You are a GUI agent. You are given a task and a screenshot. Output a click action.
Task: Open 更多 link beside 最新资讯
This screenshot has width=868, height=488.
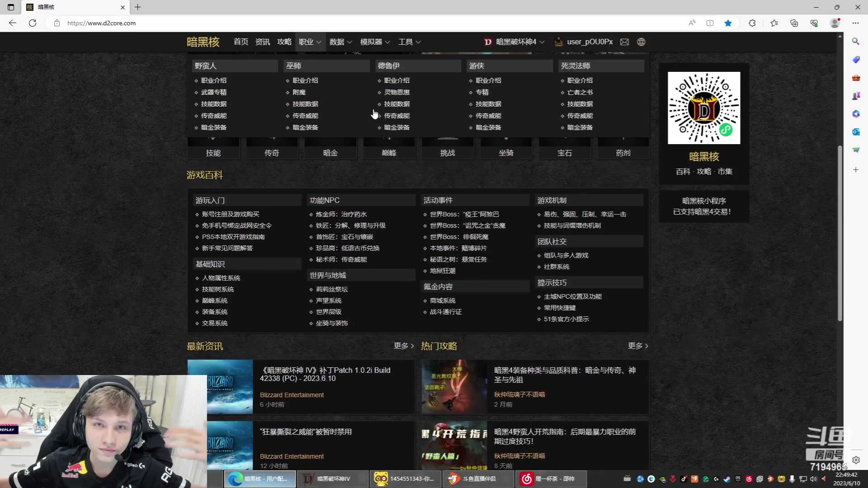pyautogui.click(x=404, y=346)
